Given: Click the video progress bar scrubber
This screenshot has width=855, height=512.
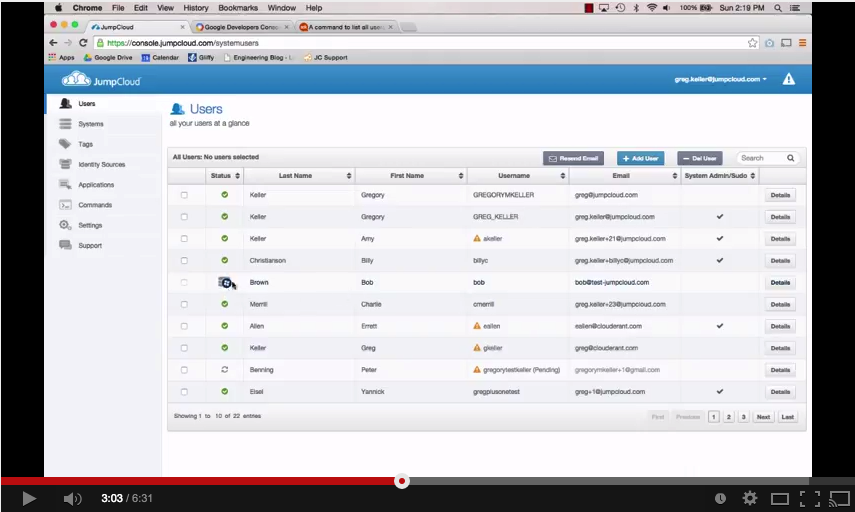Looking at the screenshot, I should click(402, 481).
